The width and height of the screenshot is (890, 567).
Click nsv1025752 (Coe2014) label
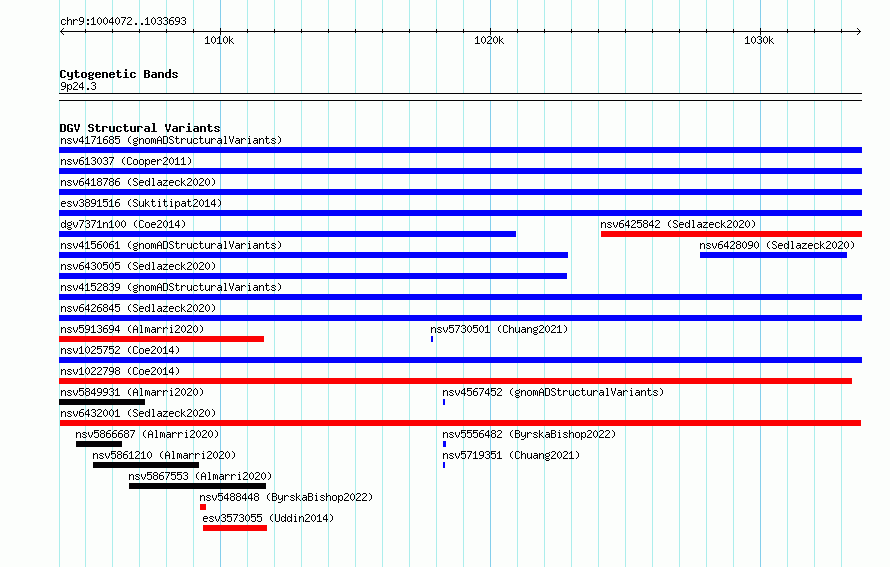tap(120, 350)
